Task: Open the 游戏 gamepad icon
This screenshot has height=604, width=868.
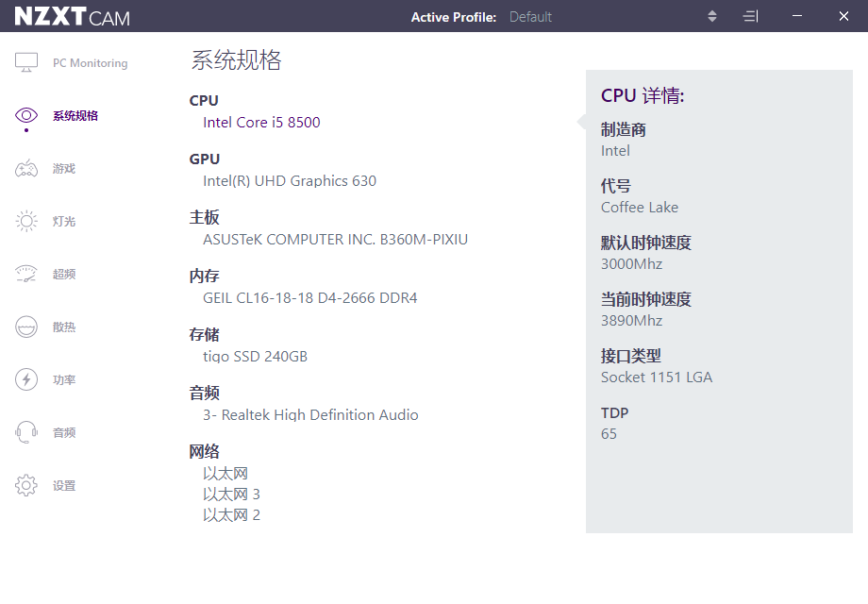Action: [x=26, y=169]
